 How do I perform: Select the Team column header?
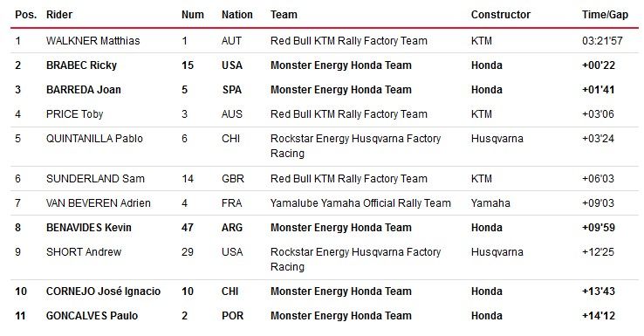click(284, 15)
